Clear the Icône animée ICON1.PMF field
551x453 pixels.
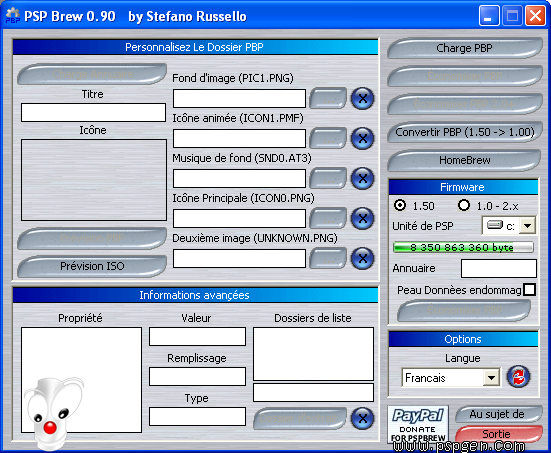point(362,138)
